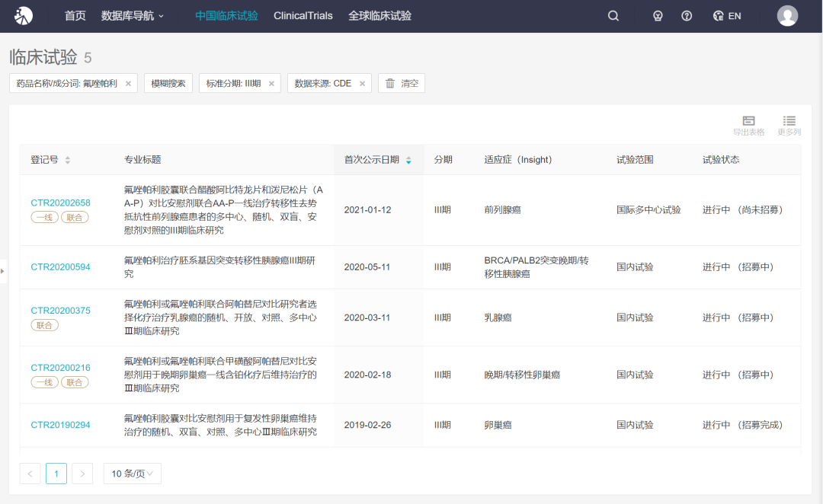This screenshot has height=504, width=823.
Task: Open trial CTR20202658
Action: tap(60, 203)
